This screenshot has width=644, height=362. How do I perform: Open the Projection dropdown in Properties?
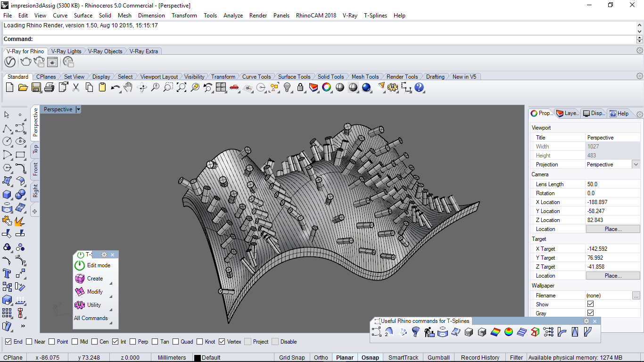click(636, 165)
